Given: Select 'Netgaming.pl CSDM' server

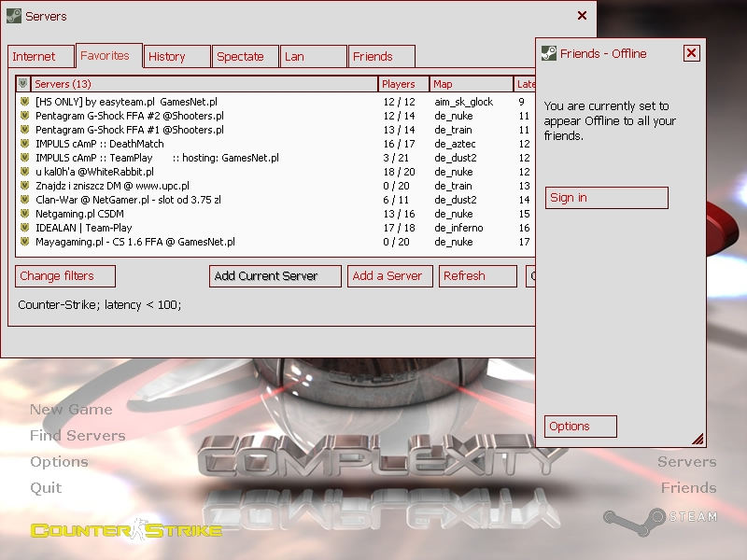Looking at the screenshot, I should click(275, 214).
